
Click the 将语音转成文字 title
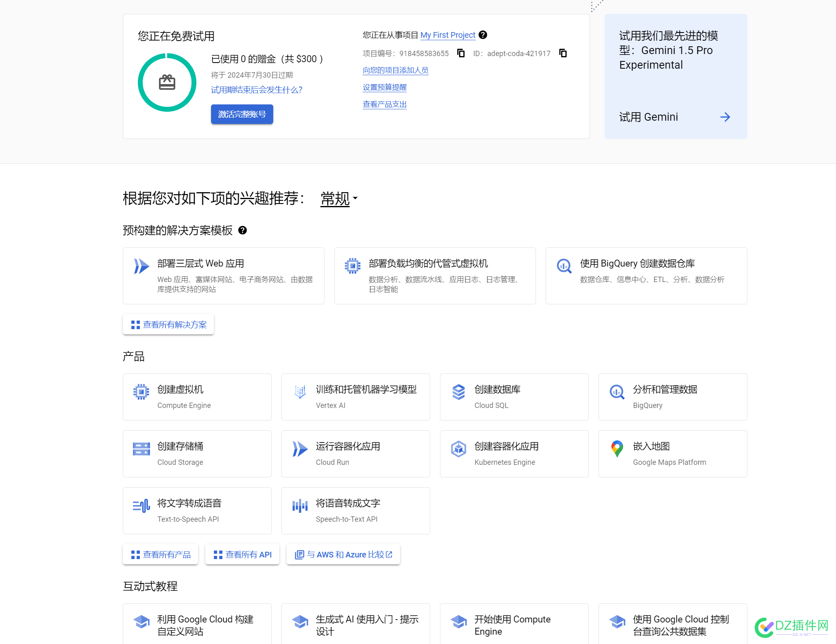348,503
